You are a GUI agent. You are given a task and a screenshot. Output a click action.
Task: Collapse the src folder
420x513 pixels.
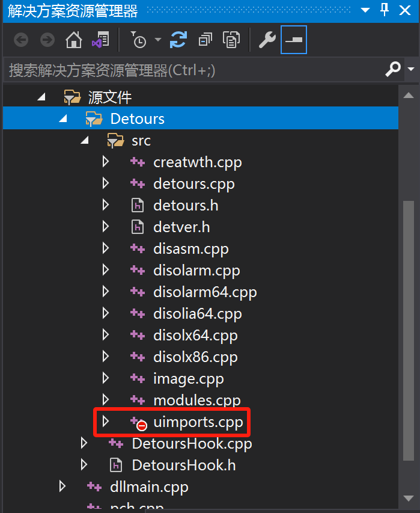(x=85, y=140)
